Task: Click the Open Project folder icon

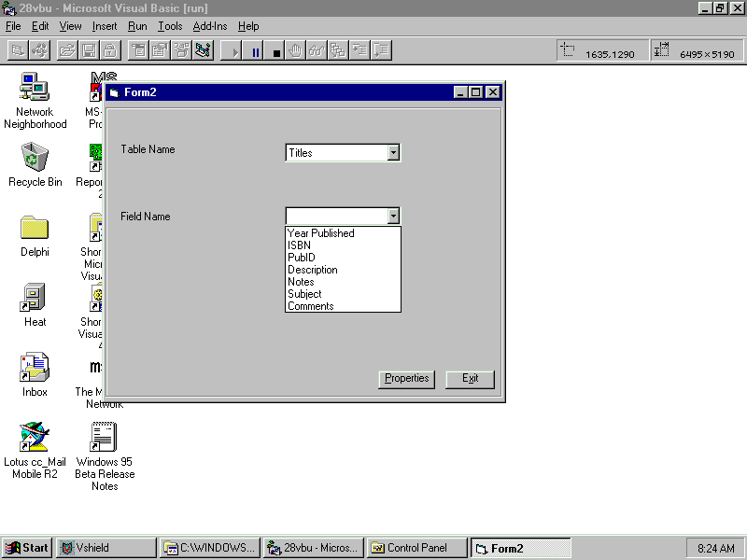Action: (x=67, y=51)
